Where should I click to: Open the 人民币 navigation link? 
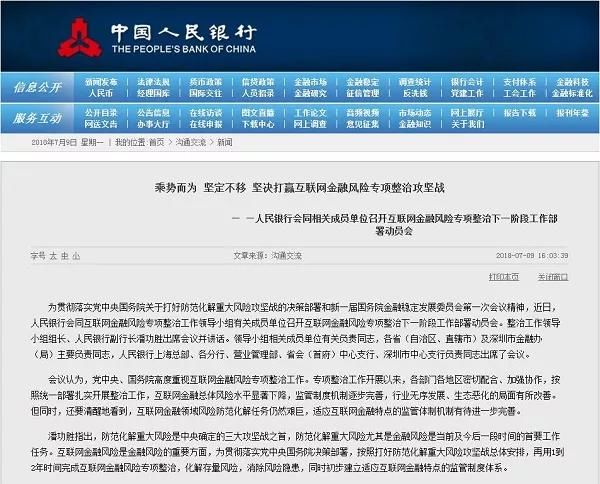pos(101,93)
